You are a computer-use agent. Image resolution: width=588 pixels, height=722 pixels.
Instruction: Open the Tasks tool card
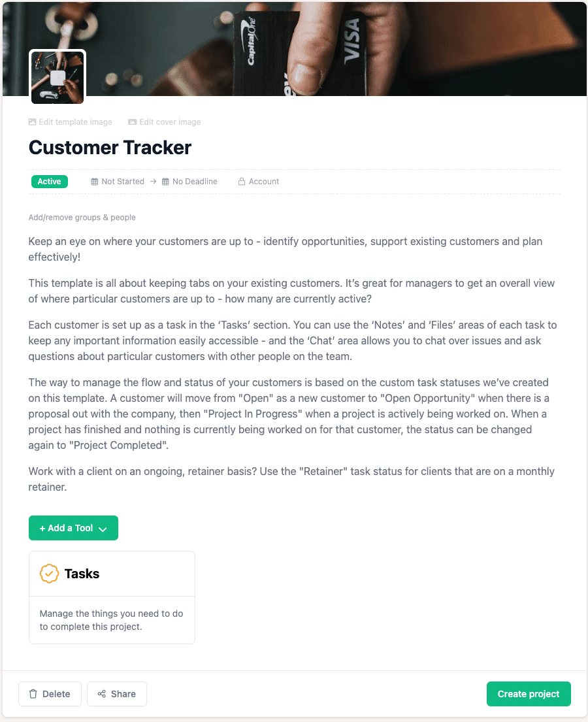pos(112,597)
